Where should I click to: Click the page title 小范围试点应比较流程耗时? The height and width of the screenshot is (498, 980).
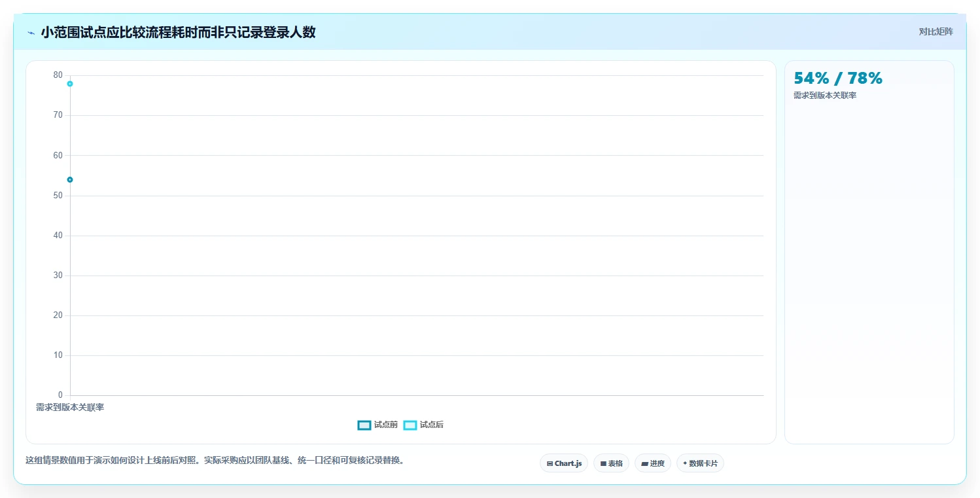tap(178, 32)
